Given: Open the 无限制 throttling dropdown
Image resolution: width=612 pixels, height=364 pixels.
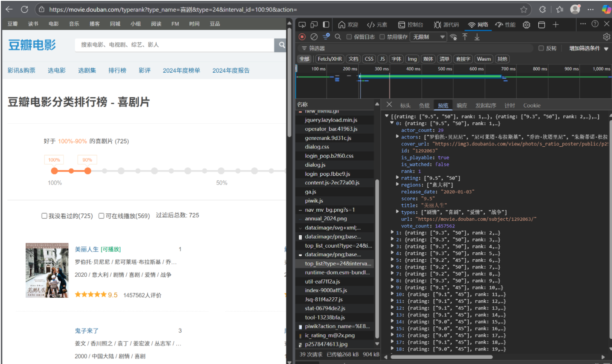Looking at the screenshot, I should pyautogui.click(x=428, y=37).
